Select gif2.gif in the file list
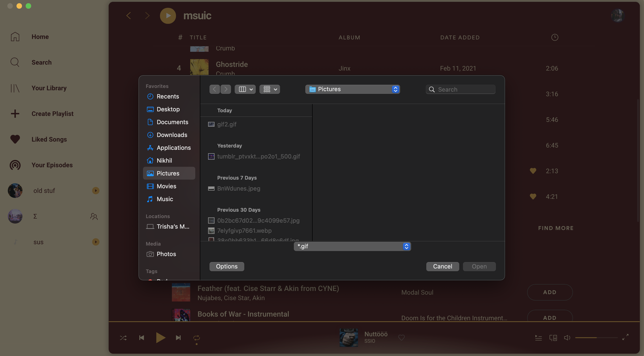Viewport: 644px width, 356px height. [226, 124]
